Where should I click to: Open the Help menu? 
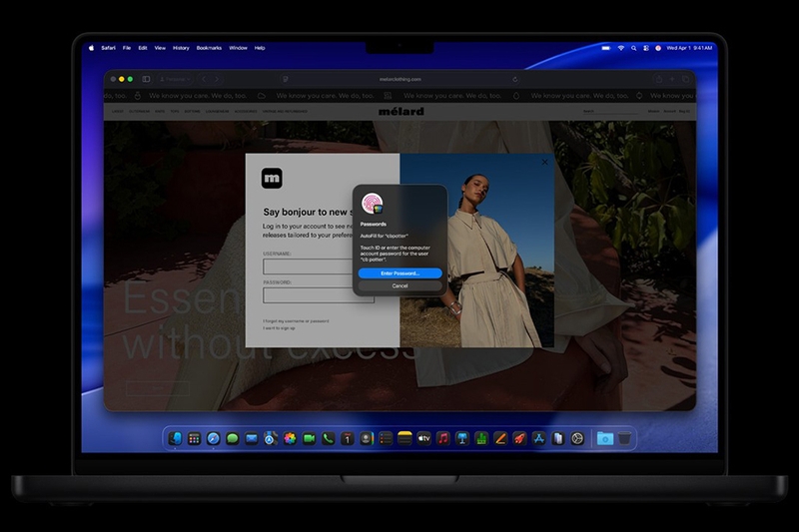(260, 48)
